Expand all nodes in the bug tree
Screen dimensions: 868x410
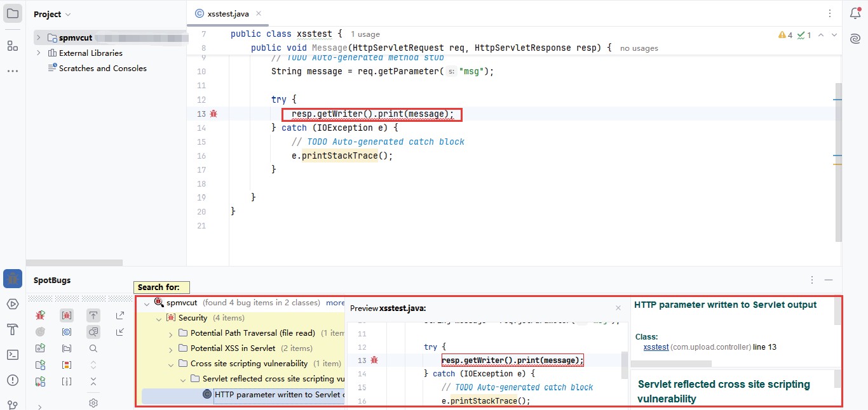93,365
